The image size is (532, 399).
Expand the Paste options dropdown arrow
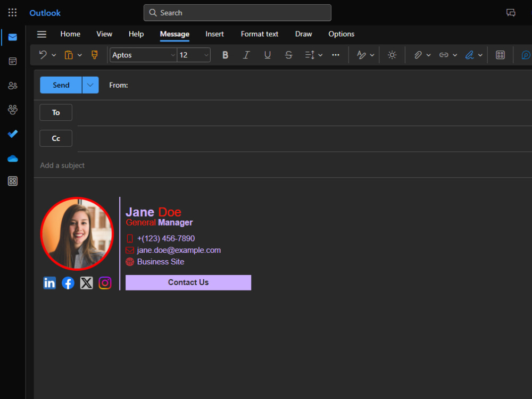click(x=80, y=55)
